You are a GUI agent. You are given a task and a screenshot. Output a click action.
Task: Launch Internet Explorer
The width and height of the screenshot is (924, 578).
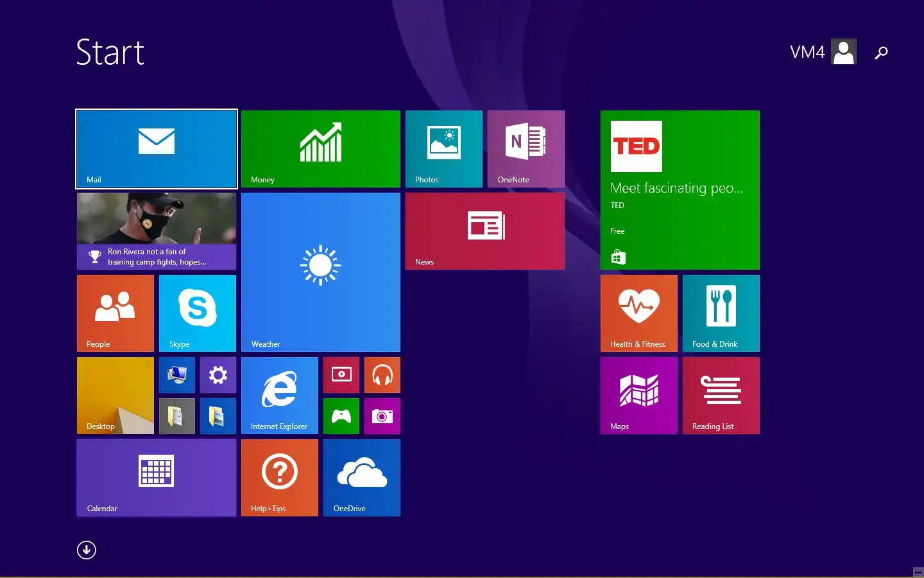tap(280, 396)
